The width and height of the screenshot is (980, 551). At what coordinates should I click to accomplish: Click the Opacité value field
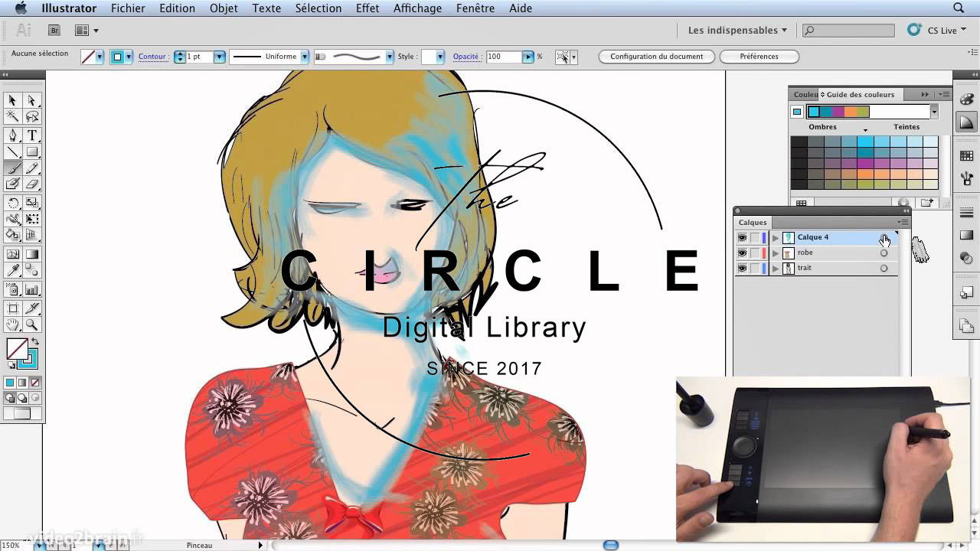coord(503,57)
